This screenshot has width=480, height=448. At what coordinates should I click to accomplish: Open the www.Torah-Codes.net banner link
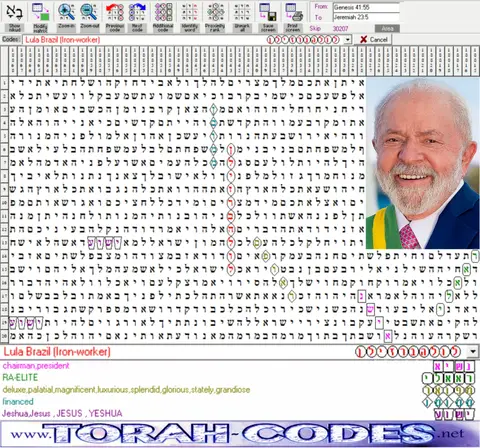click(240, 434)
